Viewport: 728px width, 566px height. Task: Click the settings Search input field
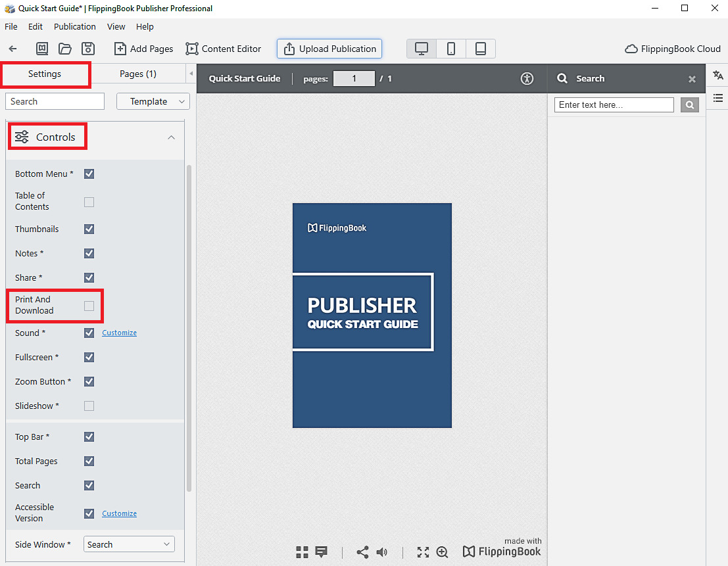(55, 101)
